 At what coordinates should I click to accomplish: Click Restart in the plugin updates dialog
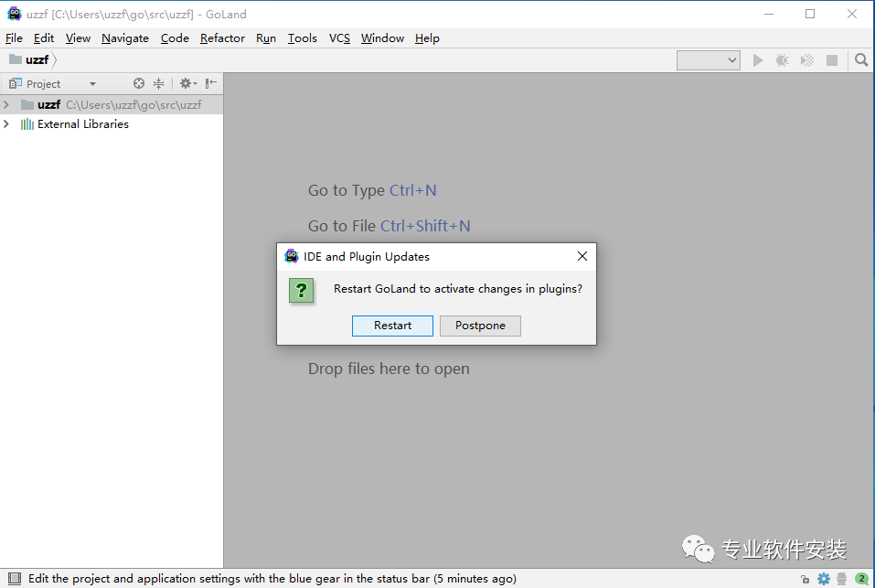(392, 326)
